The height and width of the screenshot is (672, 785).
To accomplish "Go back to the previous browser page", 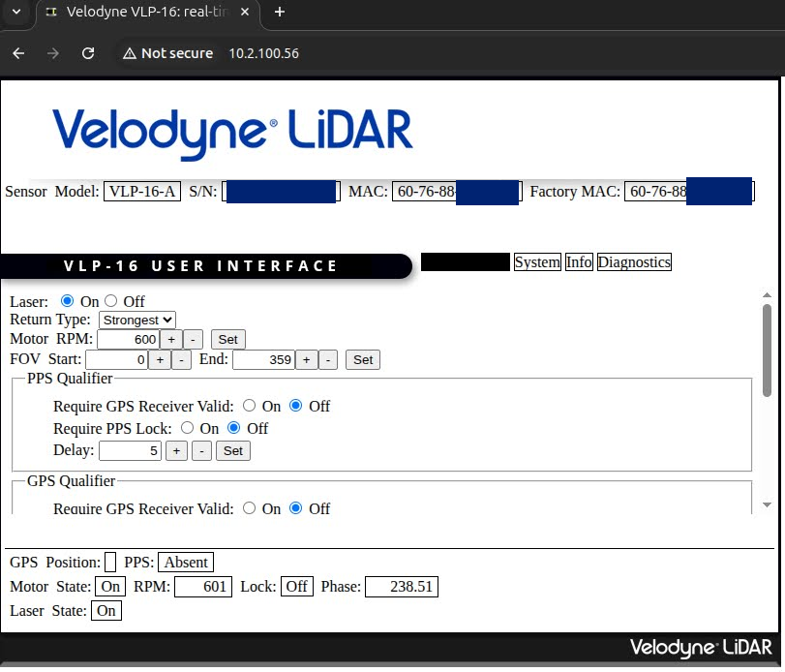I will point(18,53).
